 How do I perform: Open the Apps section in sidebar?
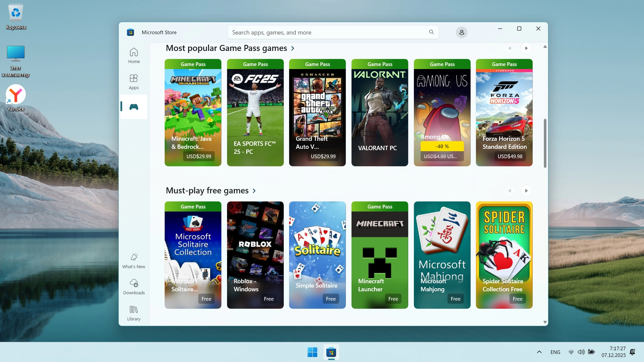pyautogui.click(x=133, y=82)
